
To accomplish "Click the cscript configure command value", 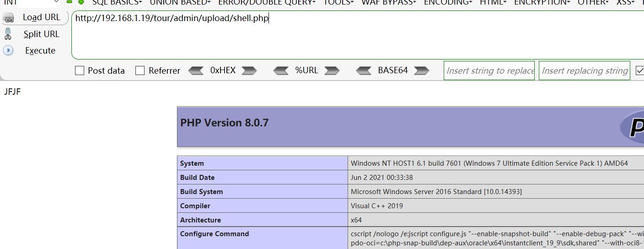I will 497,238.
